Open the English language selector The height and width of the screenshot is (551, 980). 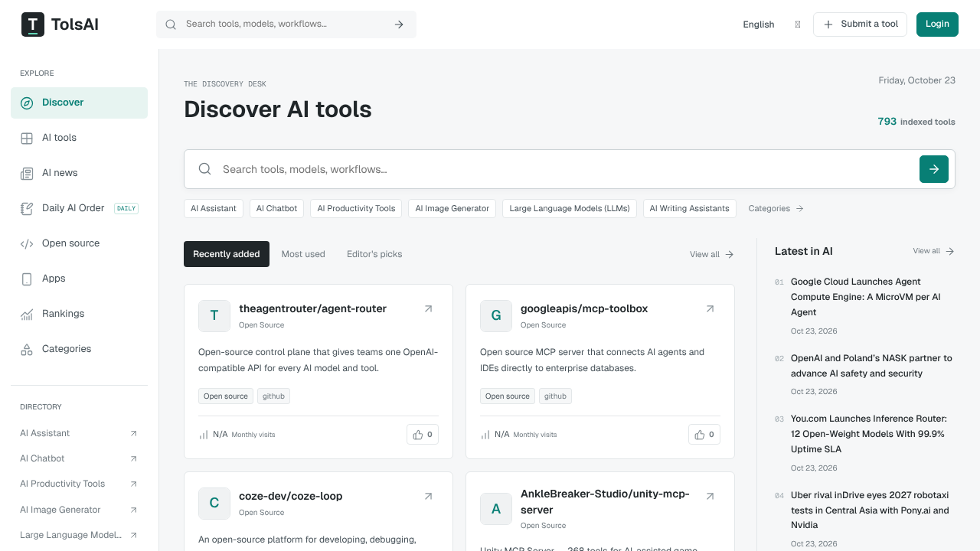point(759,24)
